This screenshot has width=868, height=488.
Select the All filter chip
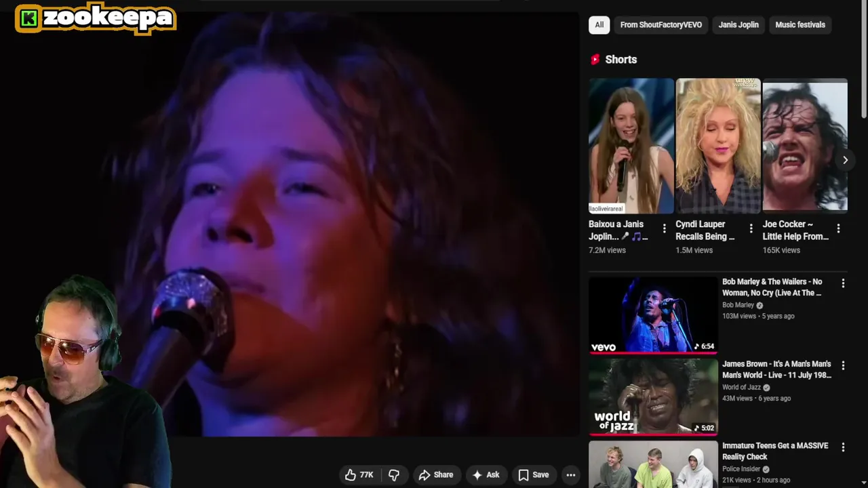[599, 25]
